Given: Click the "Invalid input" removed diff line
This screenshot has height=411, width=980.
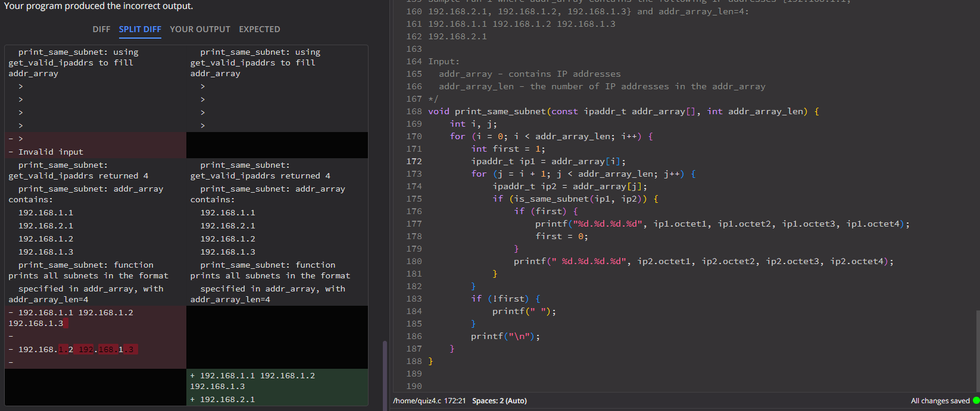Looking at the screenshot, I should coord(95,152).
